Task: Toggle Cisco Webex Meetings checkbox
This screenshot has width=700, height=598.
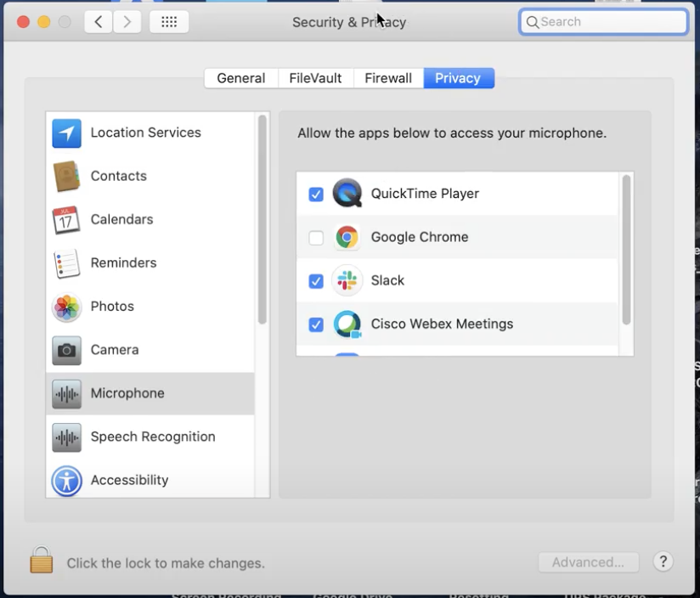Action: click(316, 324)
